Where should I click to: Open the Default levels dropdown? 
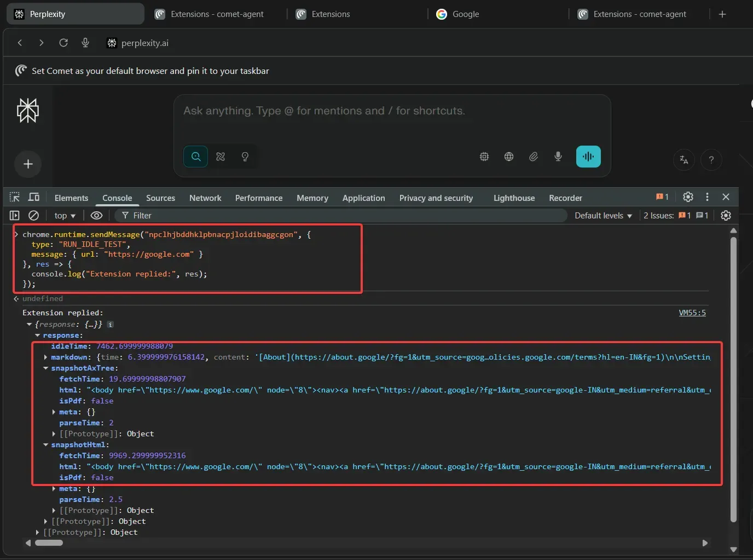pos(603,216)
